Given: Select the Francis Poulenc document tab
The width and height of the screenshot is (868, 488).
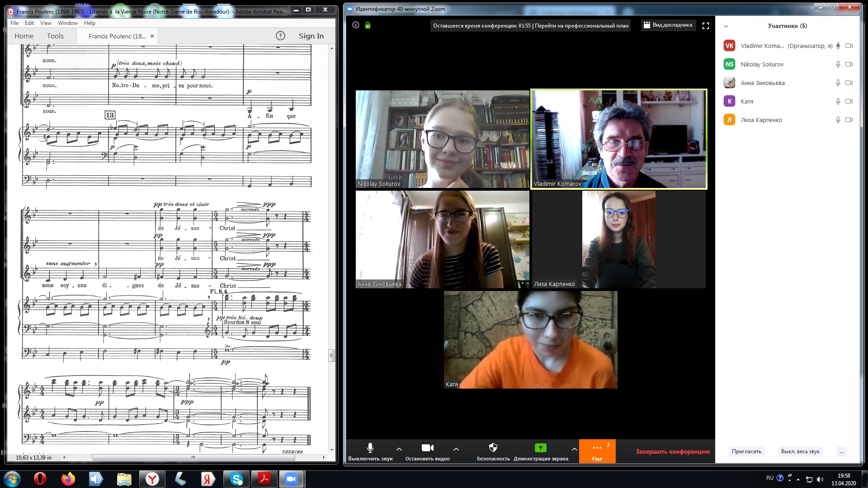Looking at the screenshot, I should (x=117, y=36).
